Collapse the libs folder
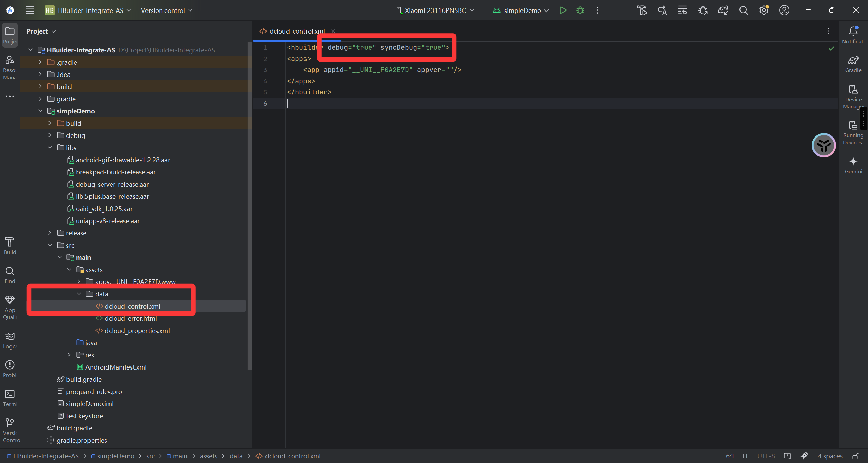Screen dimensions: 868x463 pyautogui.click(x=50, y=147)
